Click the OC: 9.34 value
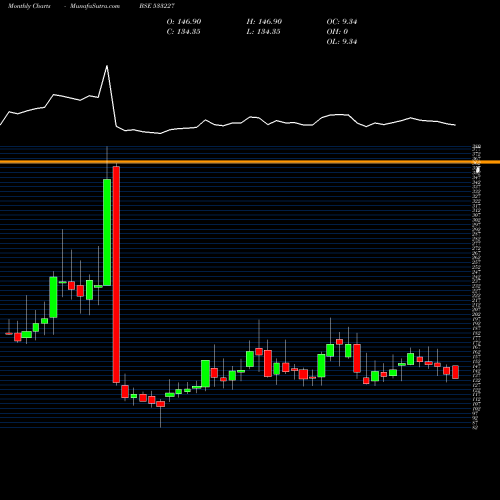500x500 pixels. (342, 22)
